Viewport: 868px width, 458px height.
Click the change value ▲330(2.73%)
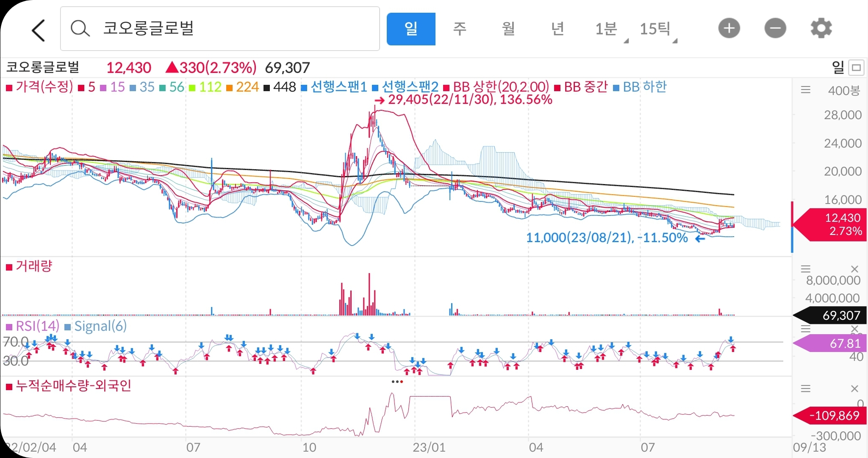[x=211, y=67]
